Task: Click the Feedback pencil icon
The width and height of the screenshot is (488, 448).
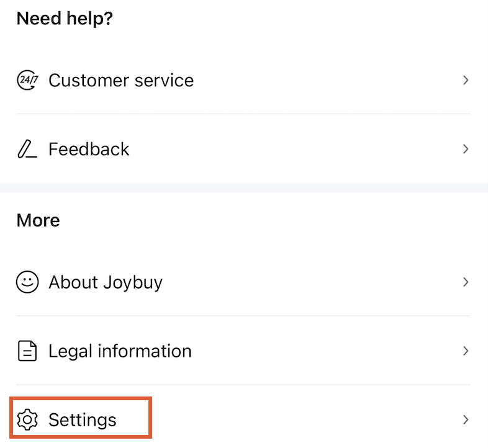Action: coord(27,150)
